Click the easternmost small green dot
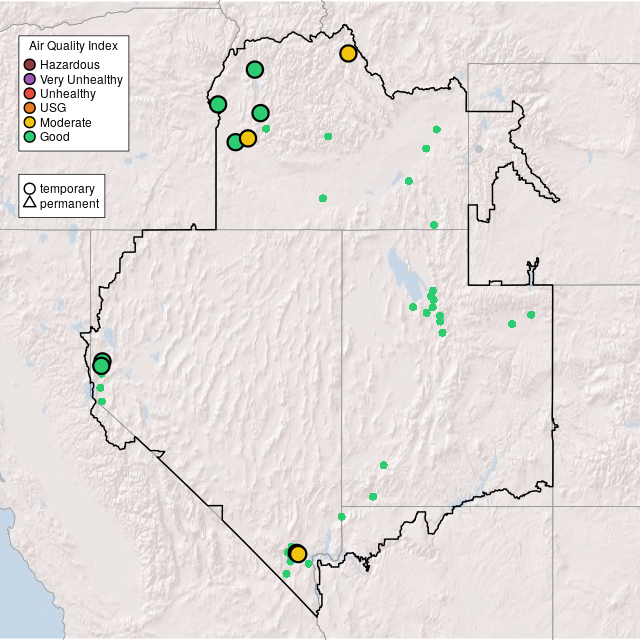Screen dimensions: 640x640 pyautogui.click(x=531, y=315)
